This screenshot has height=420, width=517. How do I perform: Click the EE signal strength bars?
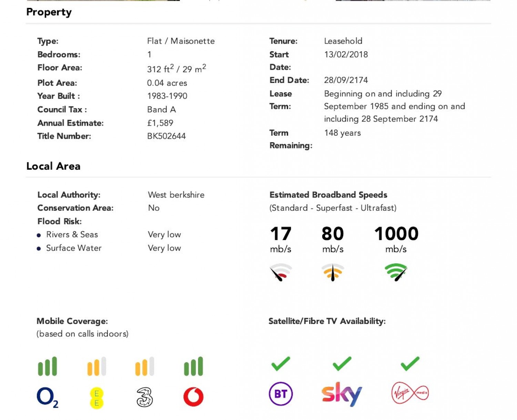97,366
